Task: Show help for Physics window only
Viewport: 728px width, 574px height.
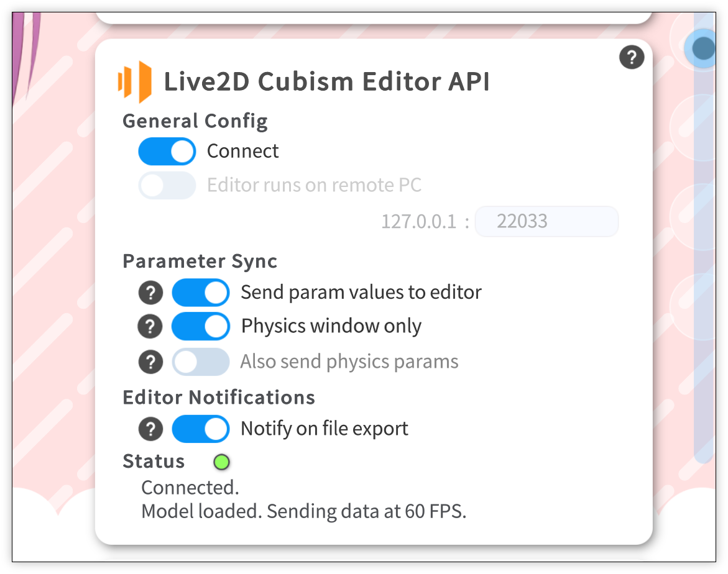Action: [x=150, y=327]
